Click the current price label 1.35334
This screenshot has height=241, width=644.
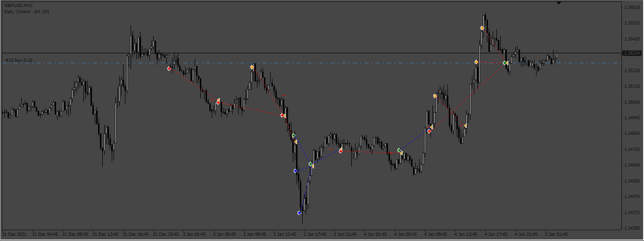tap(632, 53)
